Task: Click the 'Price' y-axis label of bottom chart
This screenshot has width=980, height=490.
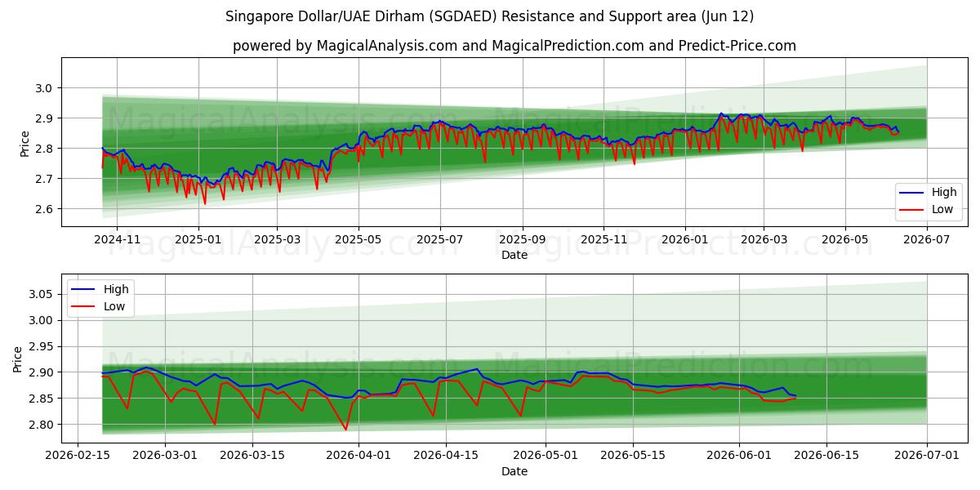Action: 18,359
